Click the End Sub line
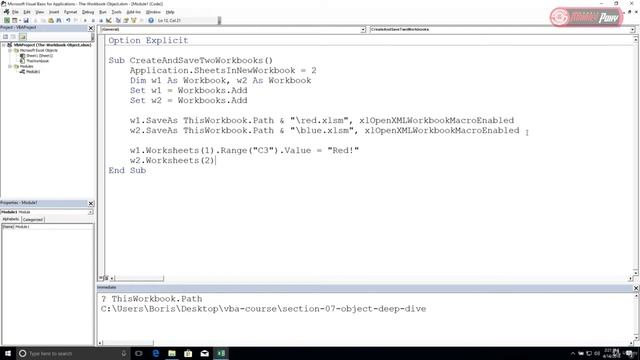 coord(127,170)
